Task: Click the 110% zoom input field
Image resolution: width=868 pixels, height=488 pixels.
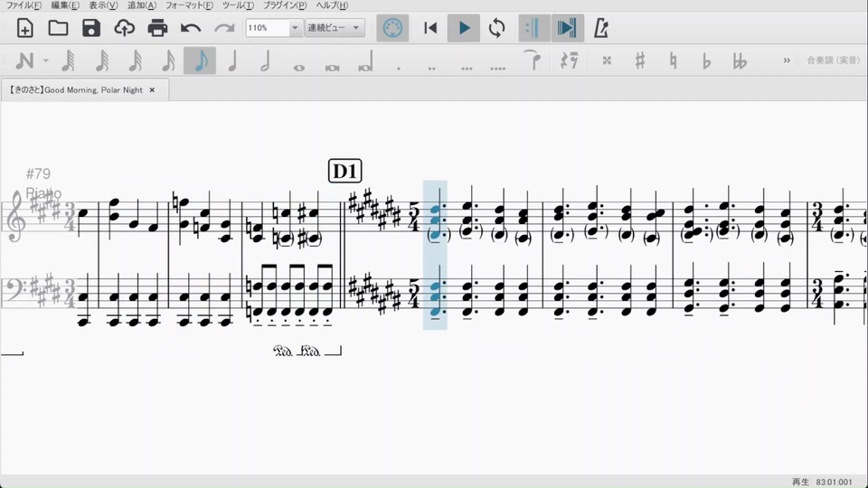Action: [x=268, y=28]
